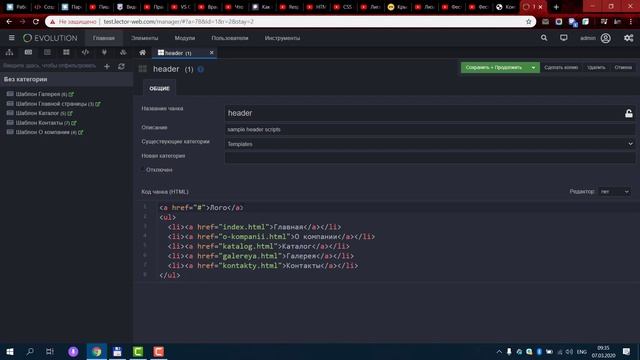Open the Chrome three-dot menu
Viewport: 640px width, 360px height.
click(x=631, y=22)
